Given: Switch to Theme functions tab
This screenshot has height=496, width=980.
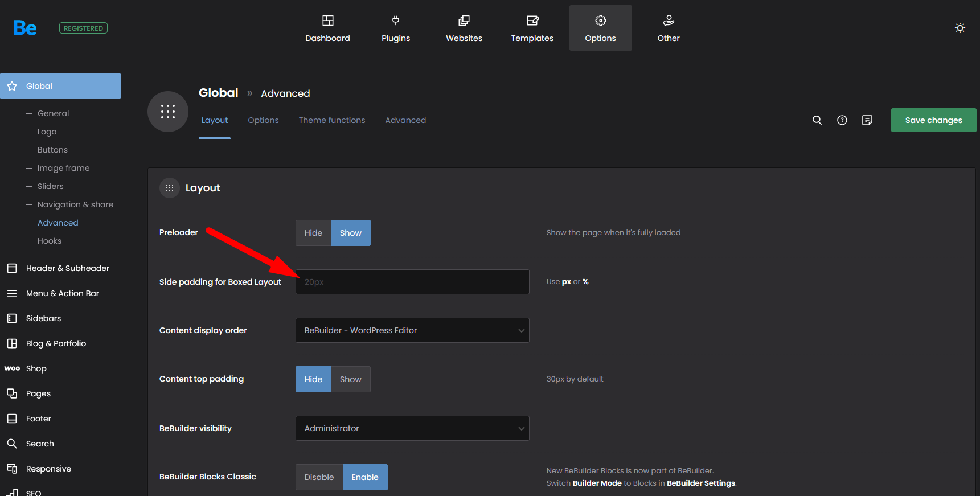Looking at the screenshot, I should tap(332, 120).
